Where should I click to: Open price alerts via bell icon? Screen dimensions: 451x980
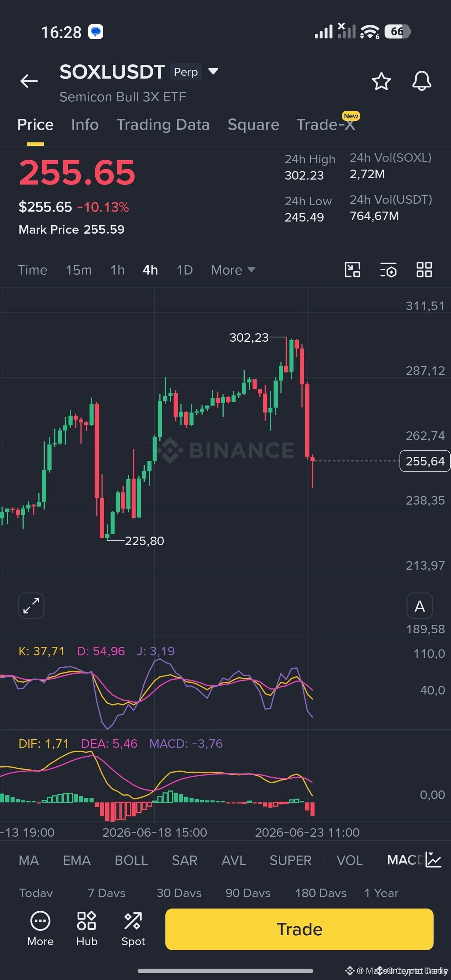[x=422, y=81]
